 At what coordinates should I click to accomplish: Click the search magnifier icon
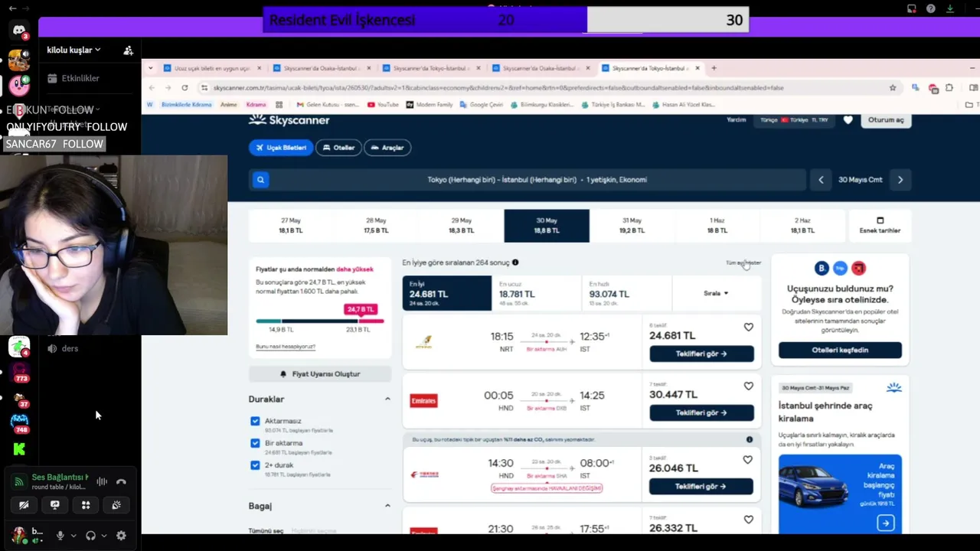[x=260, y=180]
